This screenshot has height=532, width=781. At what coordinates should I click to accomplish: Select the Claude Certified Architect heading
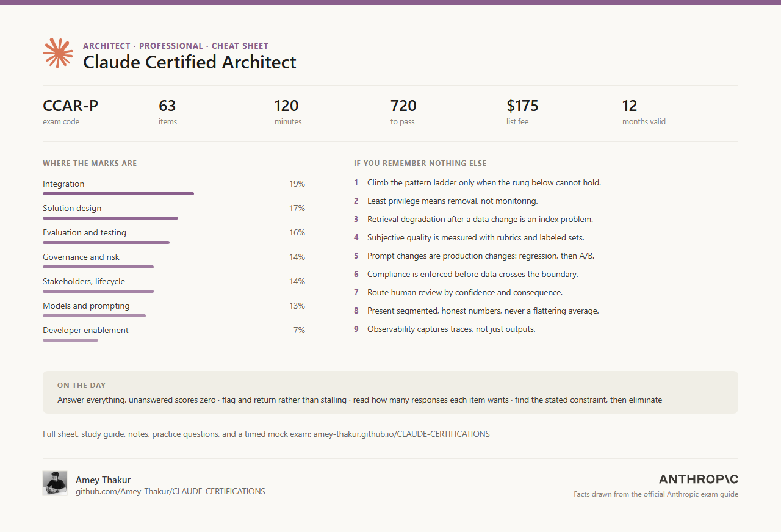[190, 62]
